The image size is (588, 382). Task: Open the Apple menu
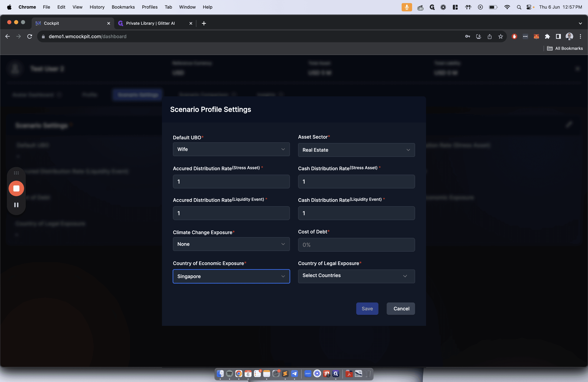(9, 7)
